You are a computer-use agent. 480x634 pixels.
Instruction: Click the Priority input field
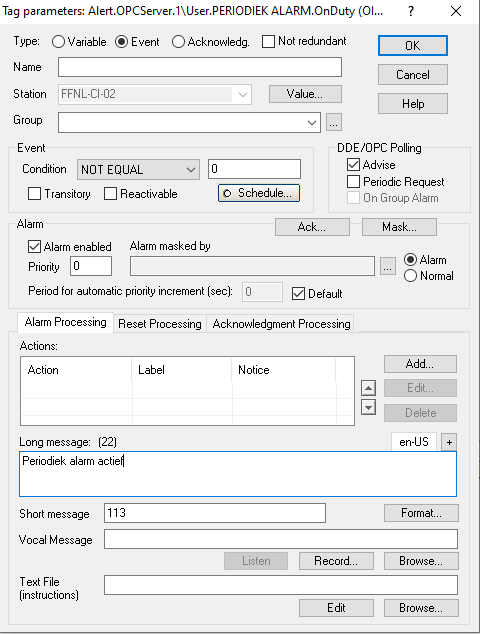[x=91, y=266]
